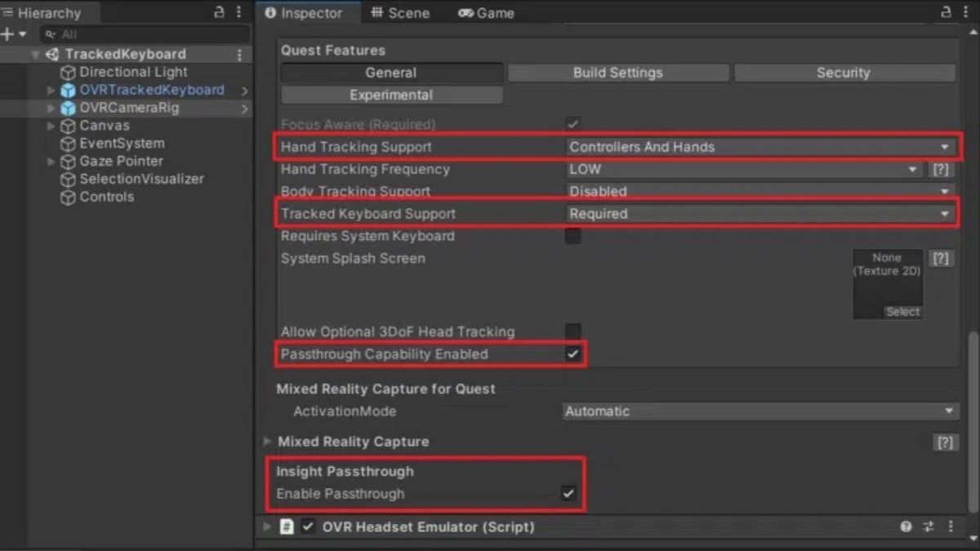Disable the Enable Passthrough checkbox
980x551 pixels.
click(568, 494)
